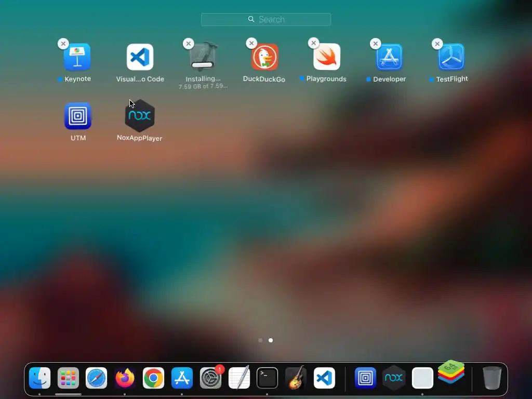Open Swift Playgrounds app icon
Image resolution: width=532 pixels, height=399 pixels.
[x=327, y=57]
